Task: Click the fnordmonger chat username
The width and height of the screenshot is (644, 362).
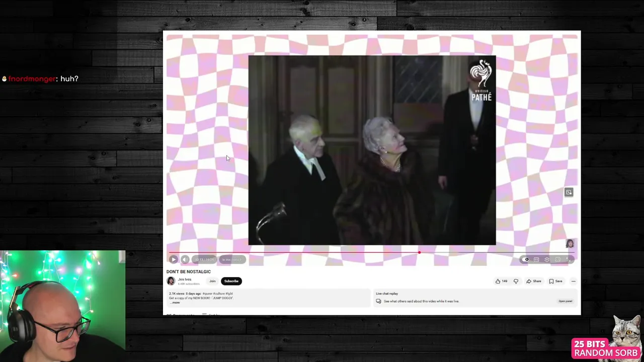Action: point(32,79)
